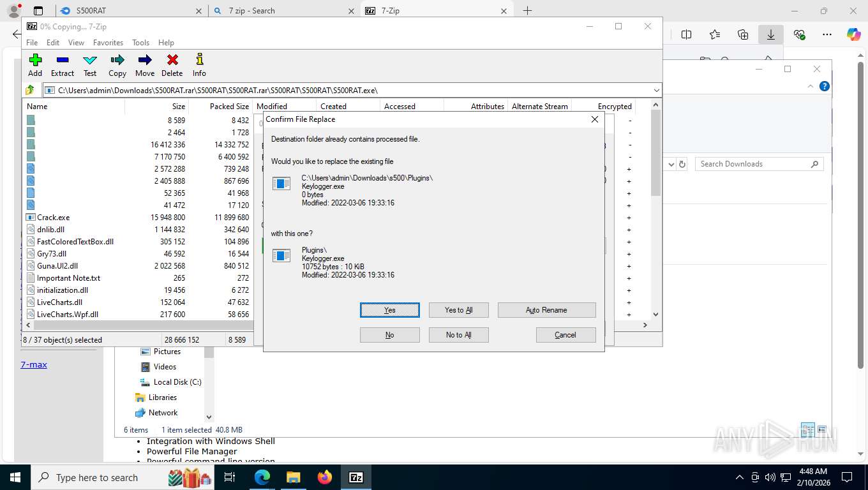Image resolution: width=868 pixels, height=490 pixels.
Task: Select Videos in the Explorer tree
Action: 165,367
